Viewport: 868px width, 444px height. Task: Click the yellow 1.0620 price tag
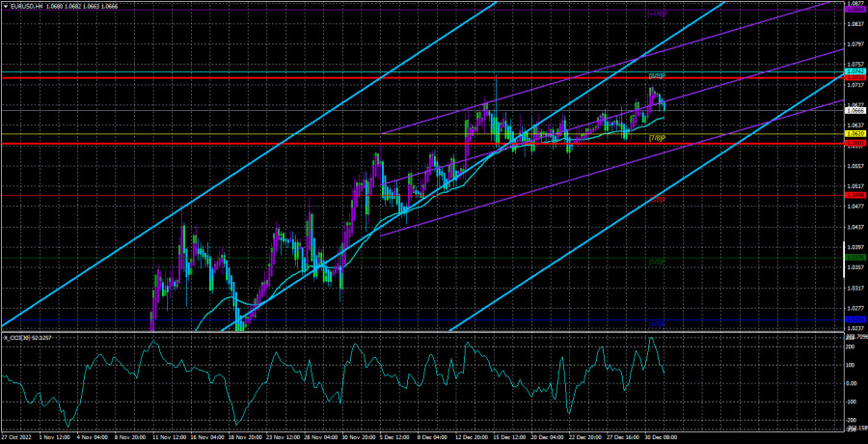click(855, 134)
